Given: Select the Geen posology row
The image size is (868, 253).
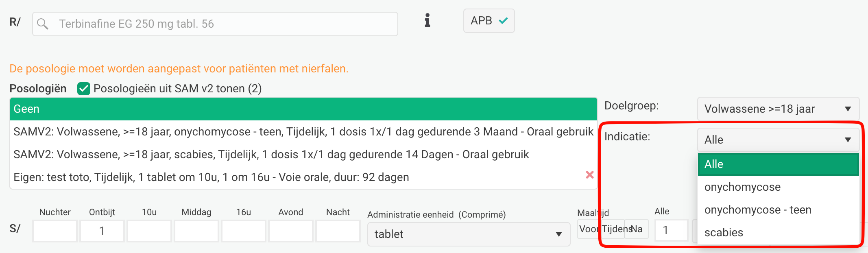Looking at the screenshot, I should 303,109.
